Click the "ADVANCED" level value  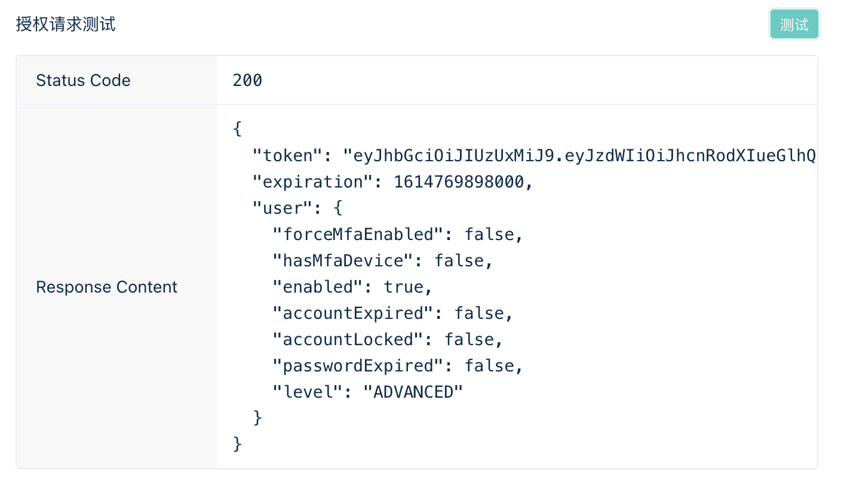coord(413,392)
